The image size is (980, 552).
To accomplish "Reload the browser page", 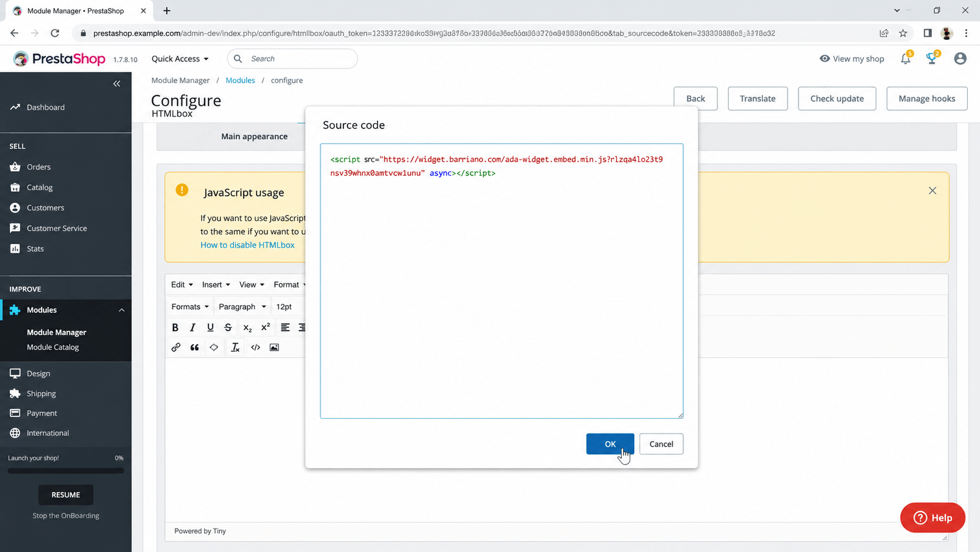I will tap(55, 33).
